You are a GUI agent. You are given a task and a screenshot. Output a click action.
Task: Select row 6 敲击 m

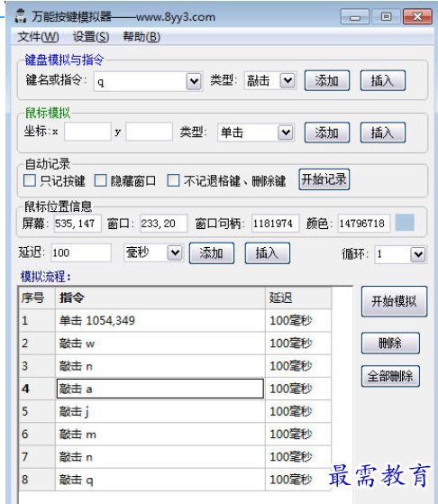pos(175,435)
